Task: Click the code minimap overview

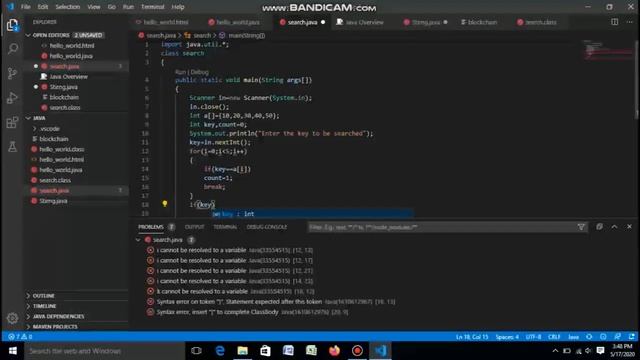Action: [607, 50]
